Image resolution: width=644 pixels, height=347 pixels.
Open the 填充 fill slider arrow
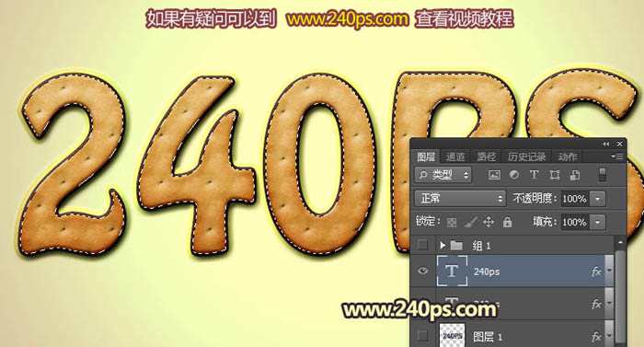click(598, 223)
